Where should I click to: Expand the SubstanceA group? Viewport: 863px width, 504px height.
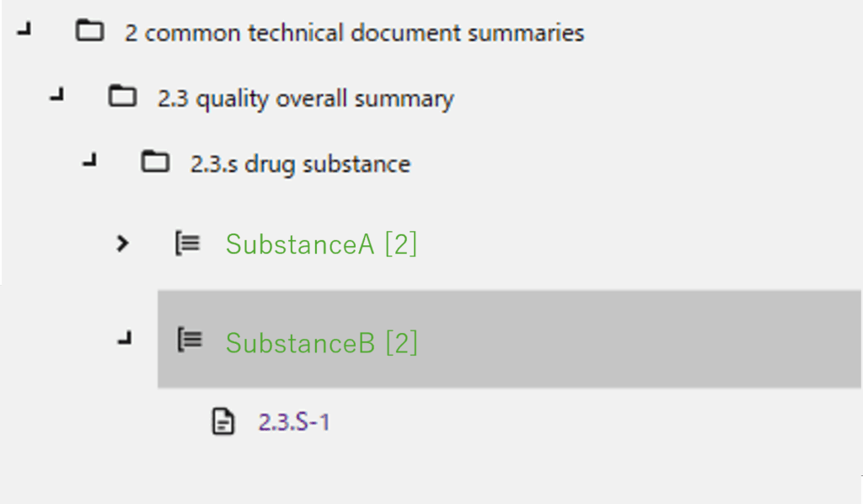point(123,244)
